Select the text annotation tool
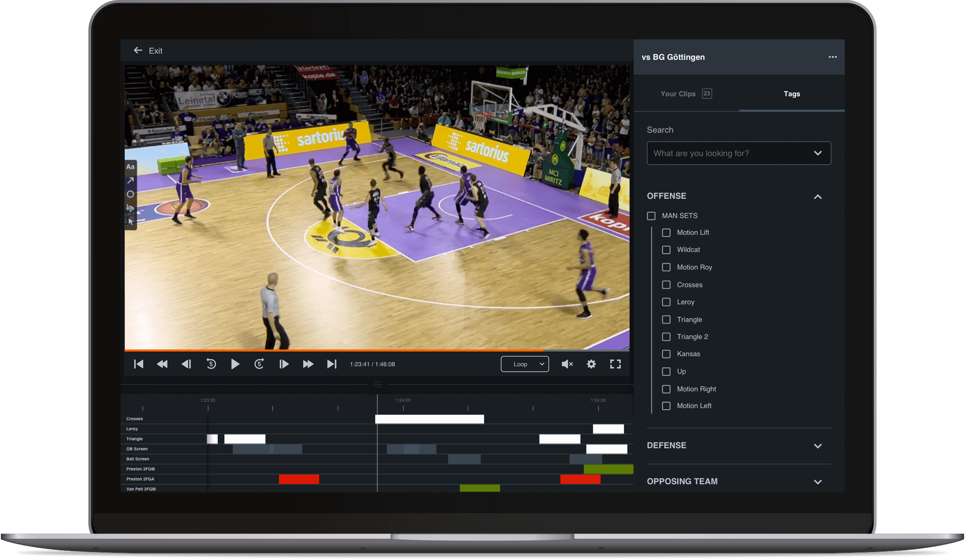 130,167
